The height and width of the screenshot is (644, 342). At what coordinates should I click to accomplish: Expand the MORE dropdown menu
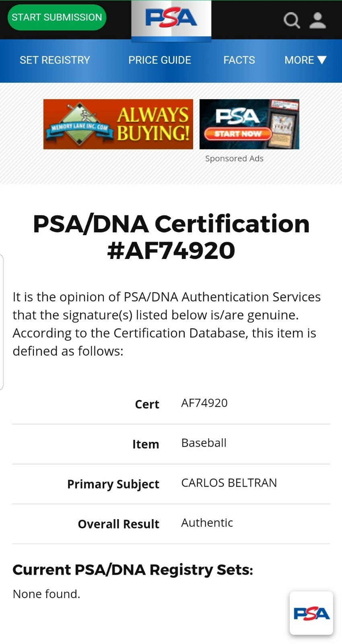[305, 60]
